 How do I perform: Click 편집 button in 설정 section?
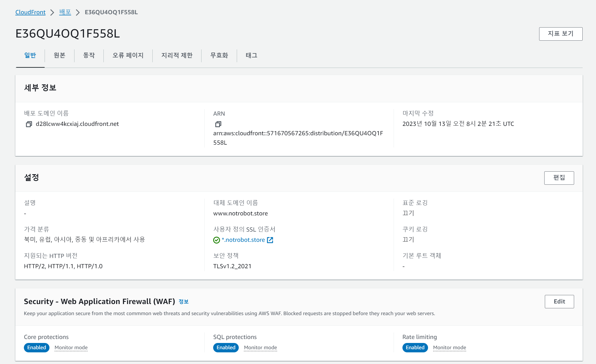[559, 178]
